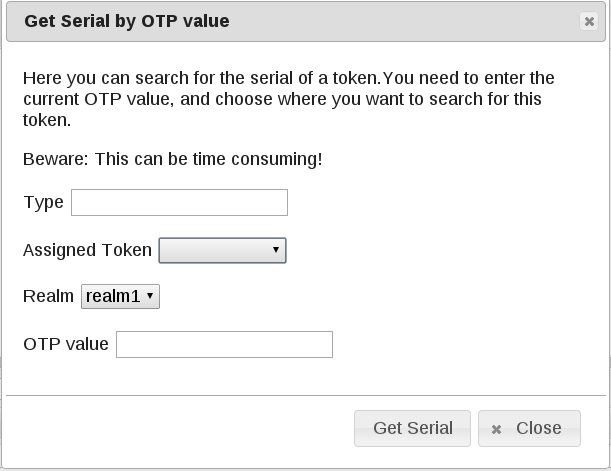Expand the Realm dropdown showing realm1

[x=120, y=296]
